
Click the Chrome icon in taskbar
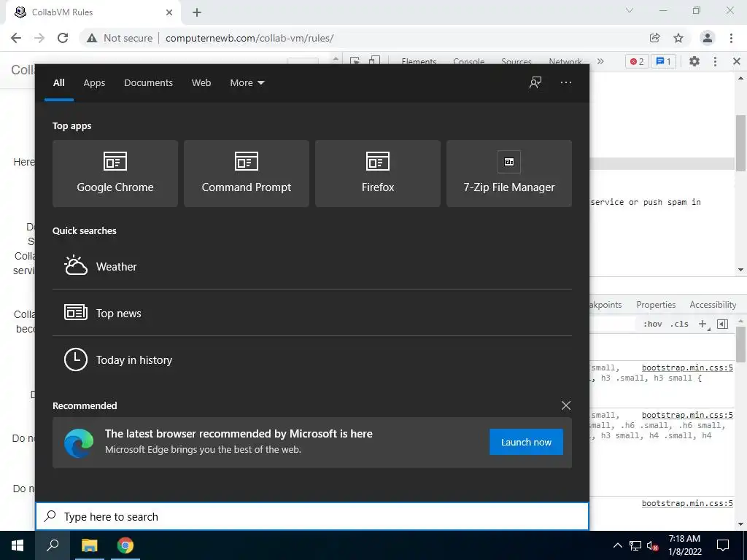[x=125, y=545]
